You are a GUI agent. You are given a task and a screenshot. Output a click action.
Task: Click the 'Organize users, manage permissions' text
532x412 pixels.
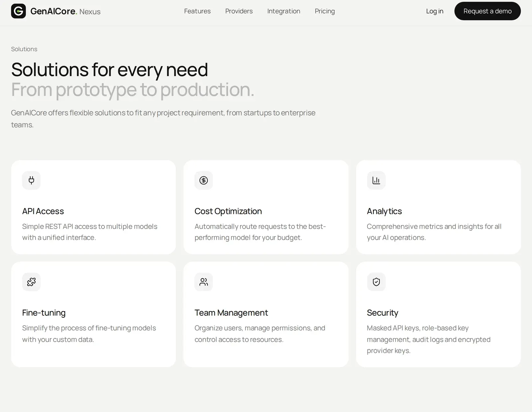click(x=260, y=334)
